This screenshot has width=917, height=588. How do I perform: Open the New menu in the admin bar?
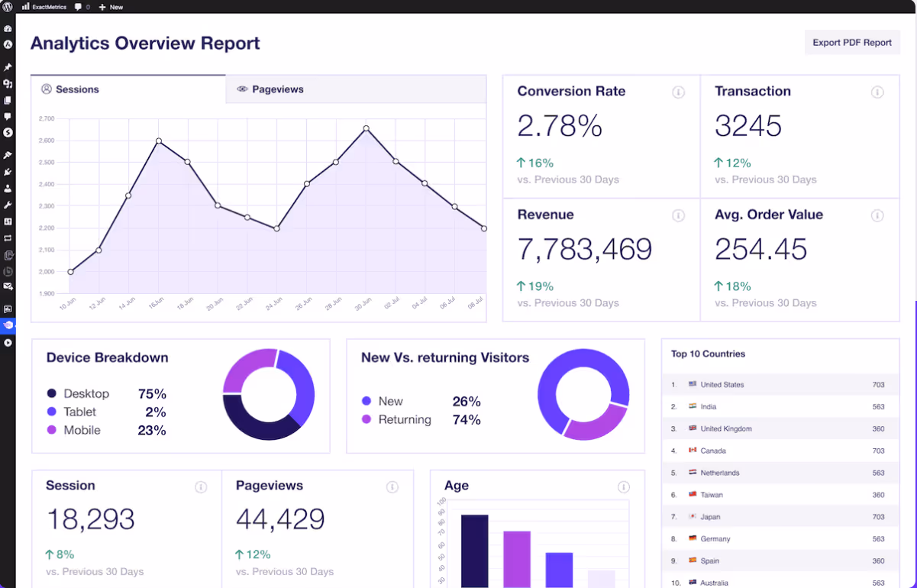pyautogui.click(x=110, y=7)
